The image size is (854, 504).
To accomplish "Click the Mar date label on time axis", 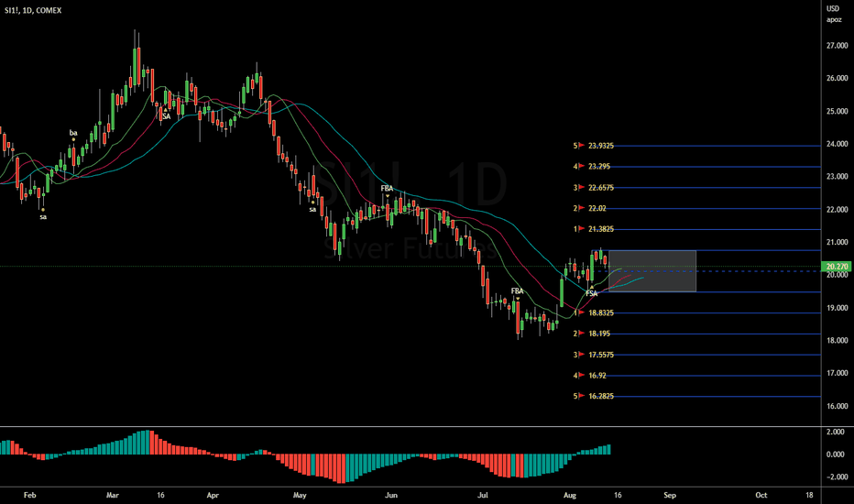I will pyautogui.click(x=112, y=495).
